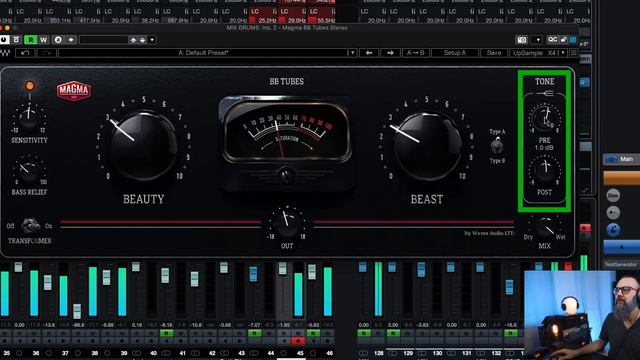Click the Waves logo icon
Screen dimensions: 640x360
click(5, 53)
